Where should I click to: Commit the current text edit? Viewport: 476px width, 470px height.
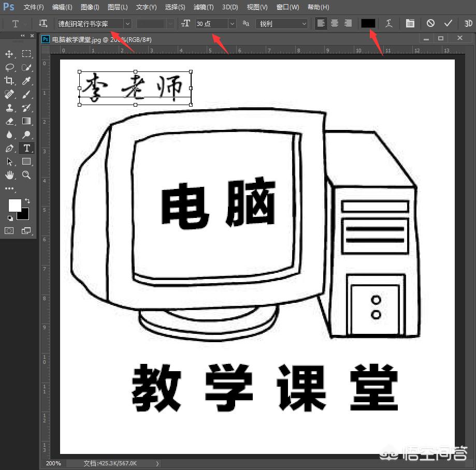pyautogui.click(x=448, y=23)
